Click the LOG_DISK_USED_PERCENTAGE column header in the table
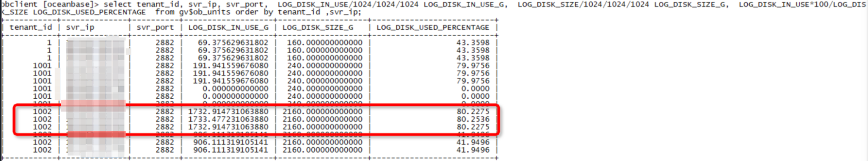Viewport: 868px width, 161px height. 433,27
